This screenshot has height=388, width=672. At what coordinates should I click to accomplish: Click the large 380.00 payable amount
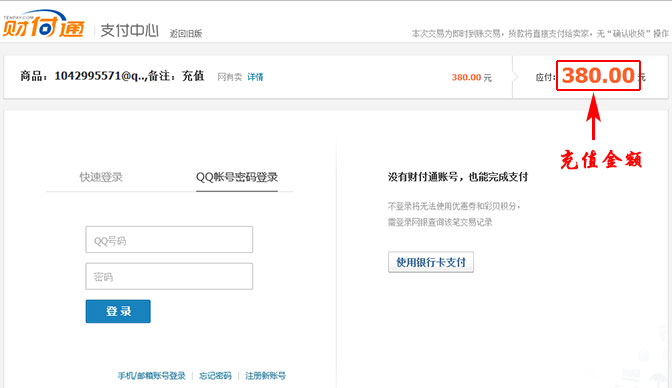[x=598, y=75]
